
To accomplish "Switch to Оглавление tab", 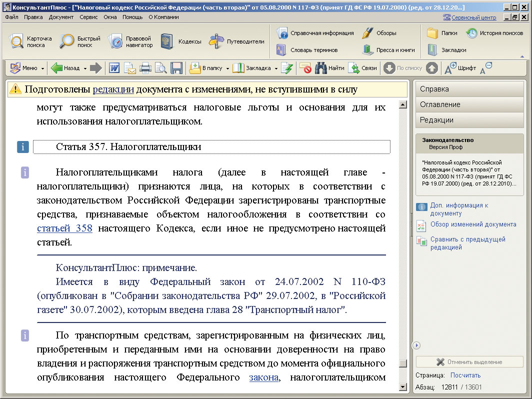I will click(x=469, y=104).
